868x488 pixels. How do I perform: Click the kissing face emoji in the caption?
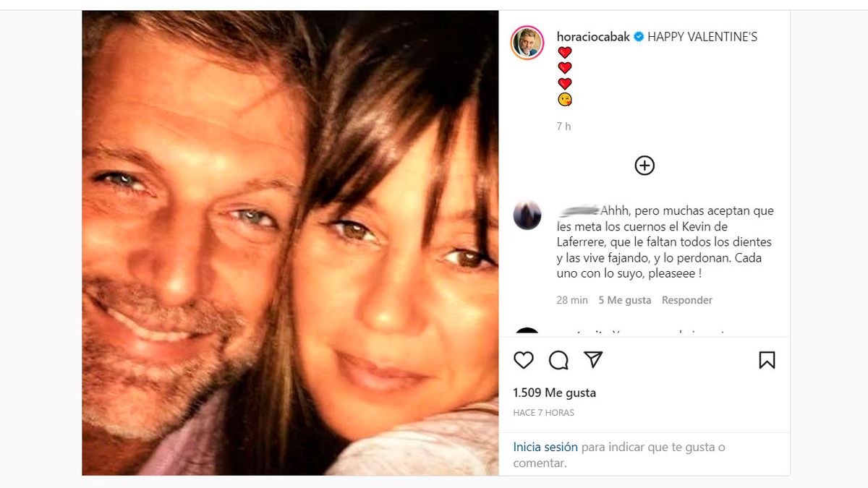pyautogui.click(x=565, y=100)
